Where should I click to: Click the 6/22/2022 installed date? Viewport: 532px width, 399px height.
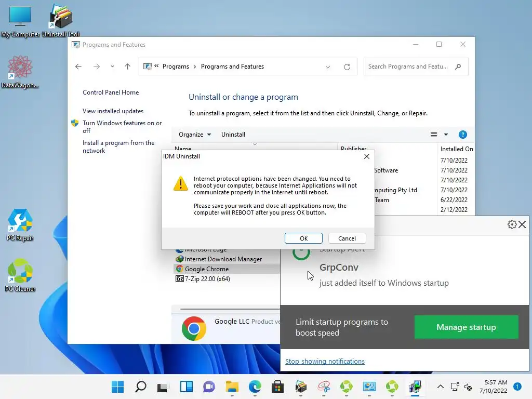(454, 200)
